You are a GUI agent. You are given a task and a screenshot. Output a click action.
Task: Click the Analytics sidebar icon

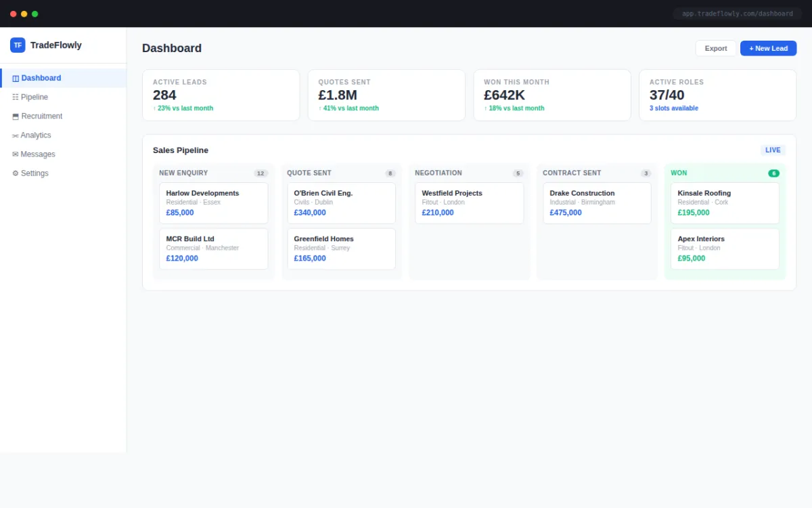pos(16,135)
